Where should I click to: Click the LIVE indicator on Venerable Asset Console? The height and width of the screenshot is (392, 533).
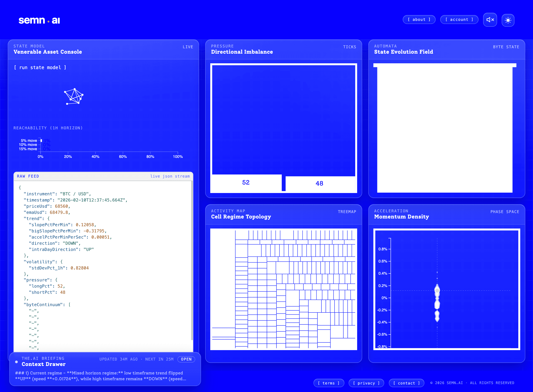point(188,47)
